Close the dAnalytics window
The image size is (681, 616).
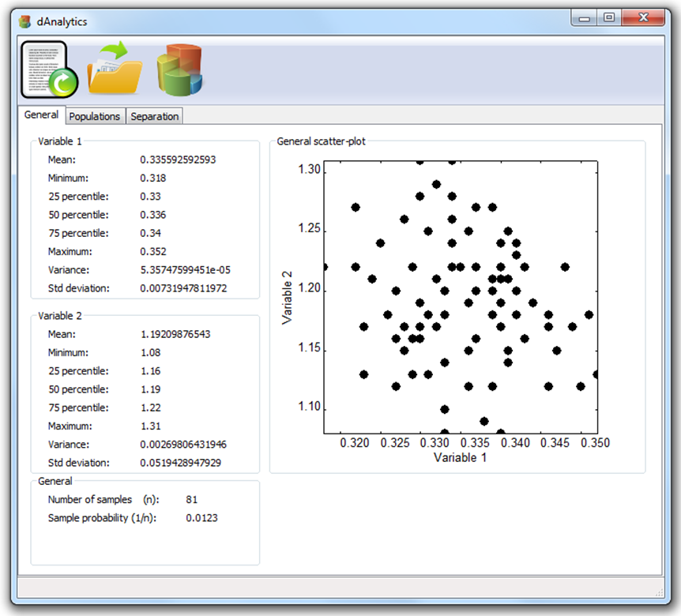pyautogui.click(x=643, y=17)
